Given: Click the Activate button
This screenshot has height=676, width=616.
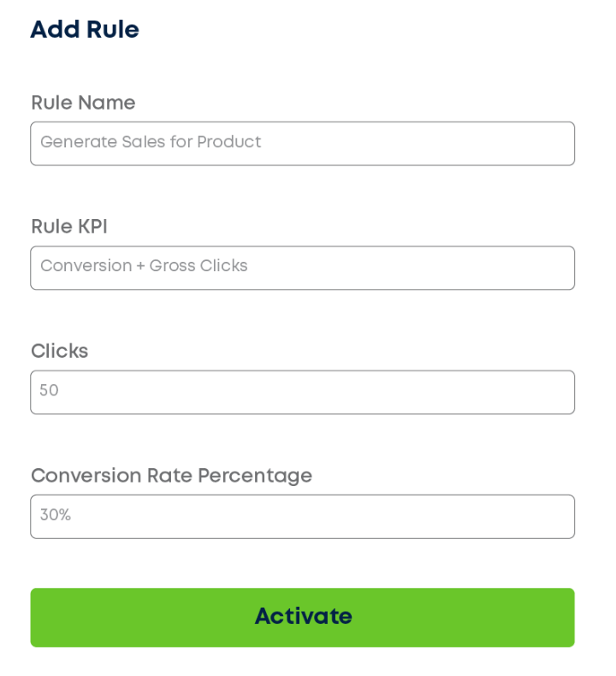Looking at the screenshot, I should point(302,617).
